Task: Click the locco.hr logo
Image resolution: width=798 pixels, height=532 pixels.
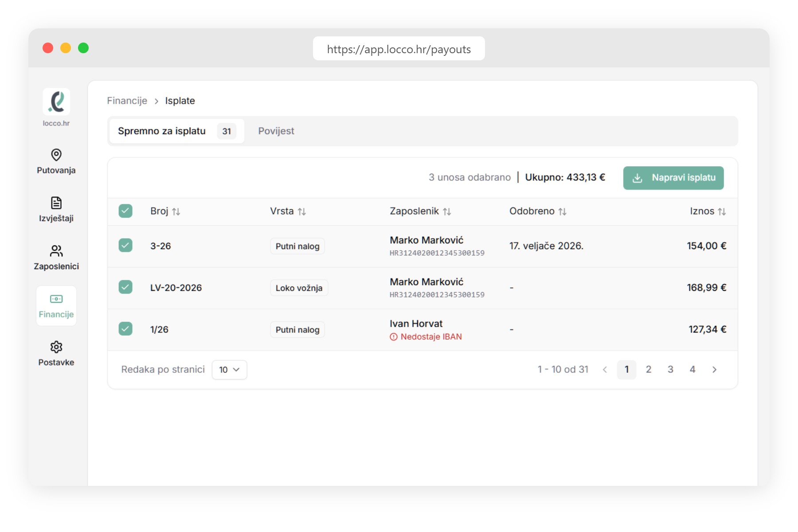Action: click(56, 102)
